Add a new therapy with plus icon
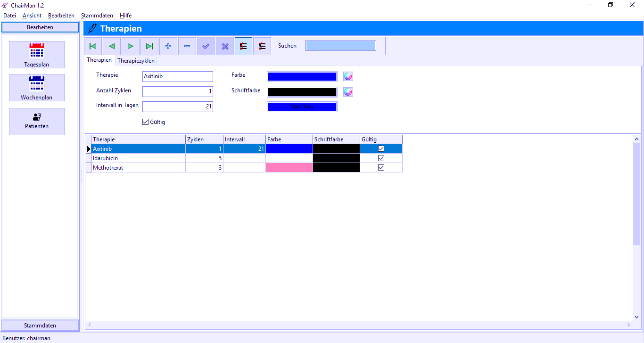The width and height of the screenshot is (644, 343). pyautogui.click(x=168, y=46)
